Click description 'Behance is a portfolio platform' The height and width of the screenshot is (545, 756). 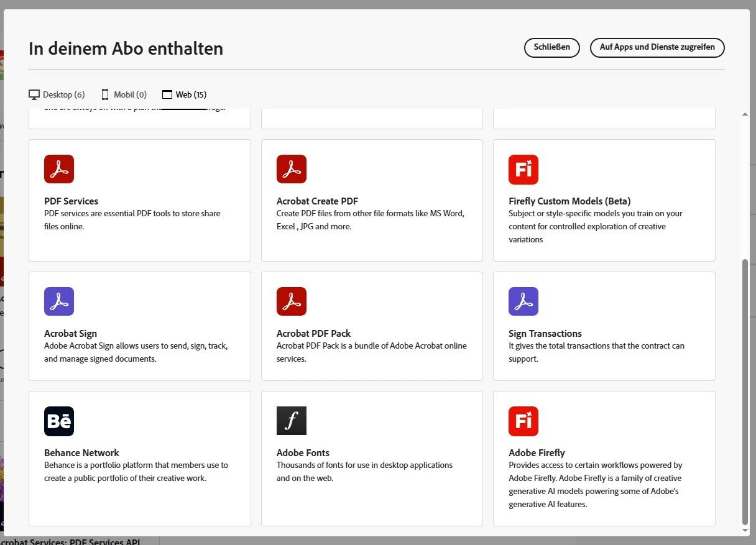tap(136, 472)
